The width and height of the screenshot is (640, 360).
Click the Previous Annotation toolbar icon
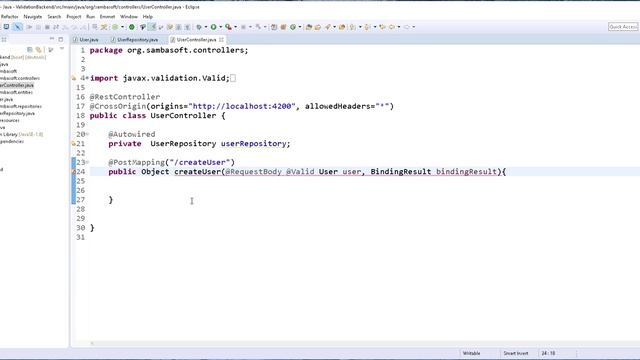pyautogui.click(x=367, y=27)
